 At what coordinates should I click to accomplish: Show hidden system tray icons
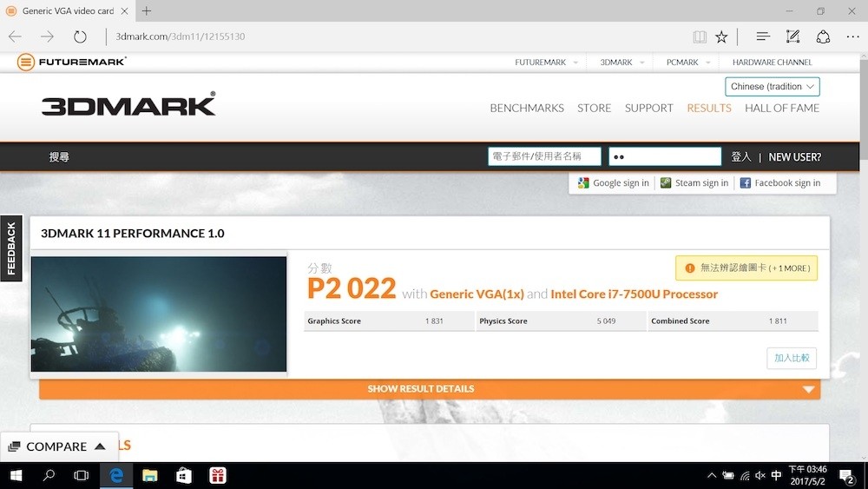(x=712, y=475)
